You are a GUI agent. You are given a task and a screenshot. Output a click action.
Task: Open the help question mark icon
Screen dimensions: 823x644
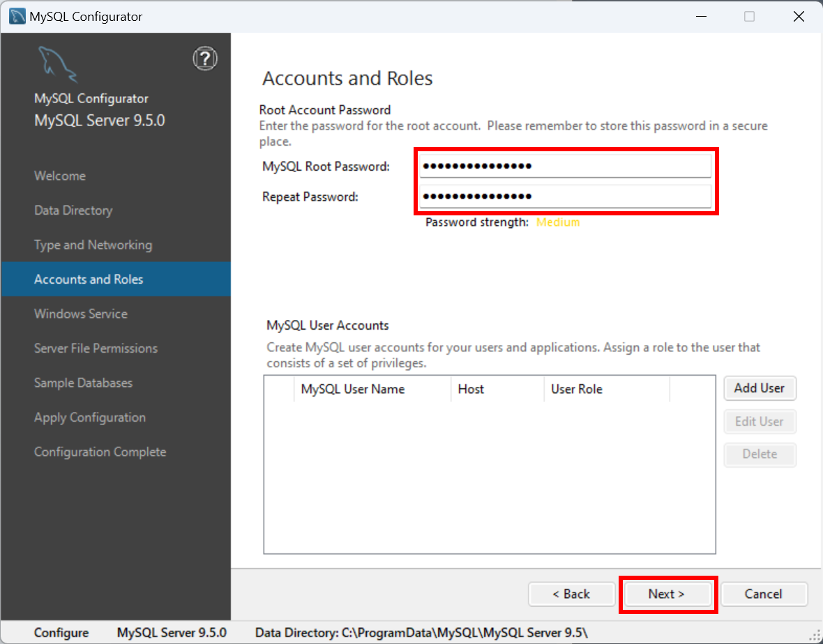[205, 59]
